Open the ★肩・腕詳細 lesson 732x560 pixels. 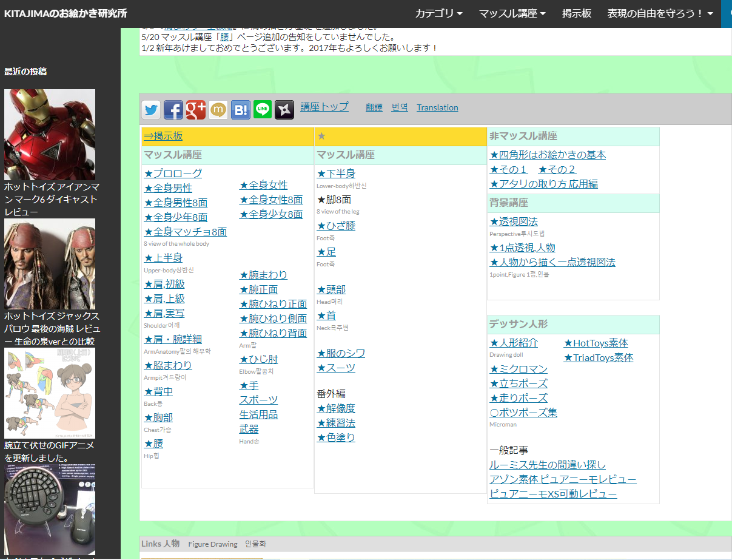[x=173, y=339]
